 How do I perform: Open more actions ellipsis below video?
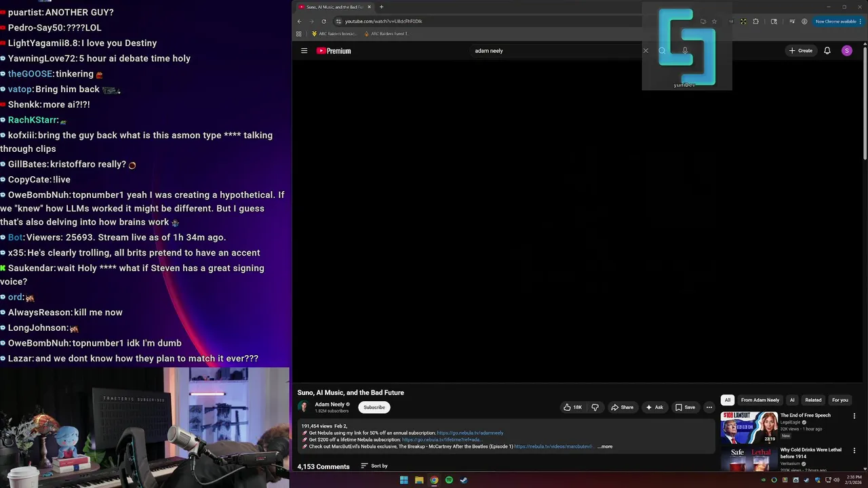709,407
